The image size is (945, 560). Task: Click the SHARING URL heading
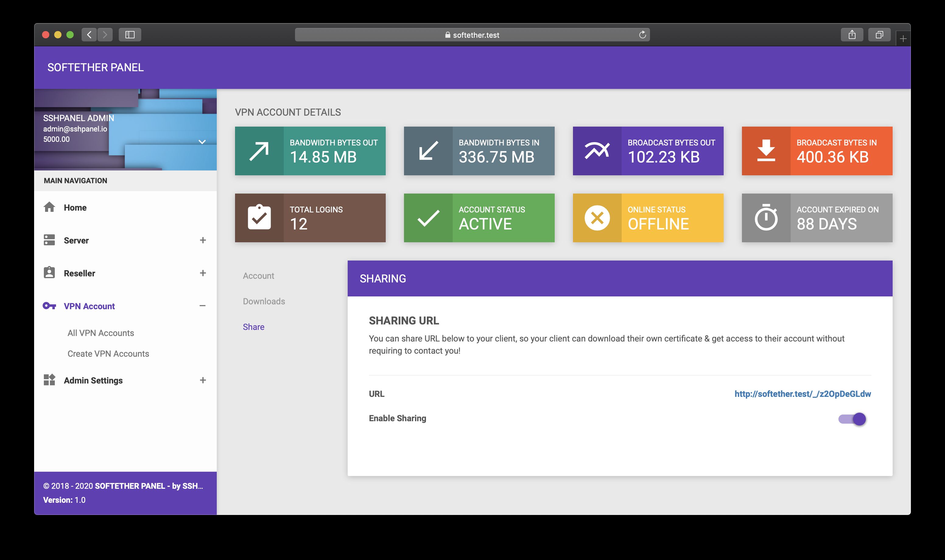coord(404,321)
